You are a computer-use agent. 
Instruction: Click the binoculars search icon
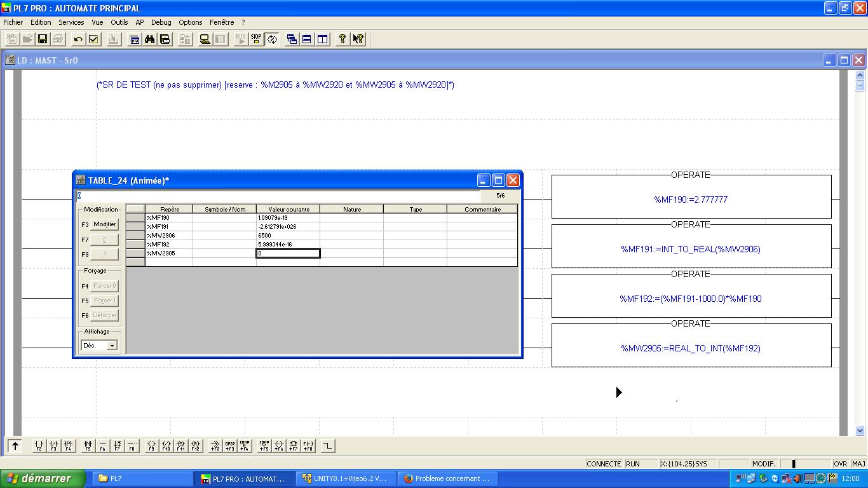coord(149,39)
